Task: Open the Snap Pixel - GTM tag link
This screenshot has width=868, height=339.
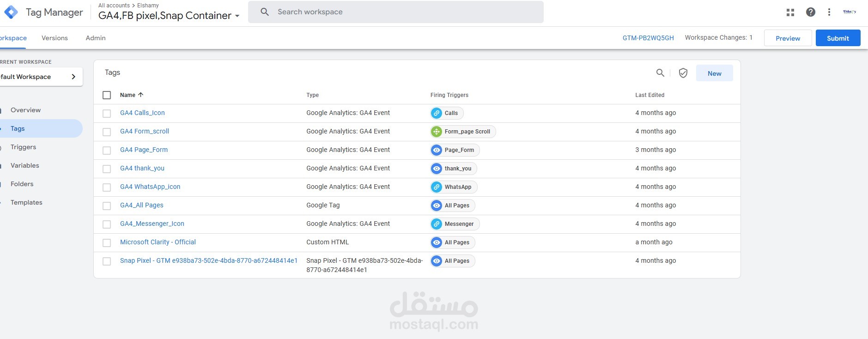Action: pos(209,260)
